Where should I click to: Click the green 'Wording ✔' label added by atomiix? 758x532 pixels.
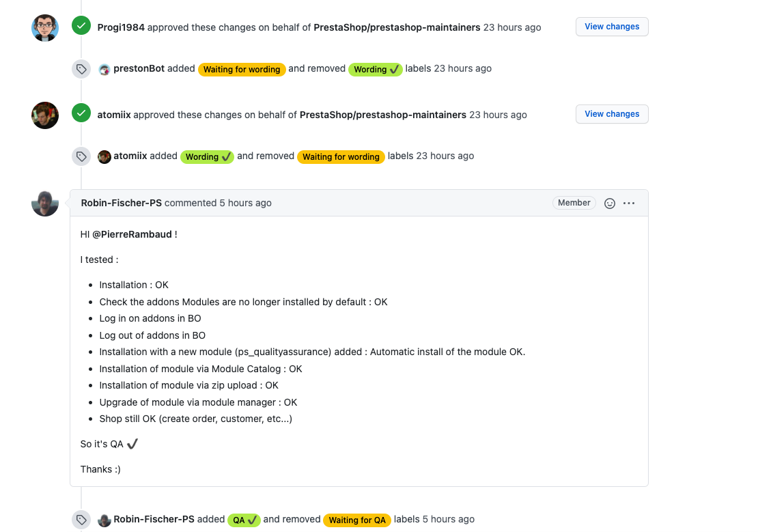(x=207, y=157)
